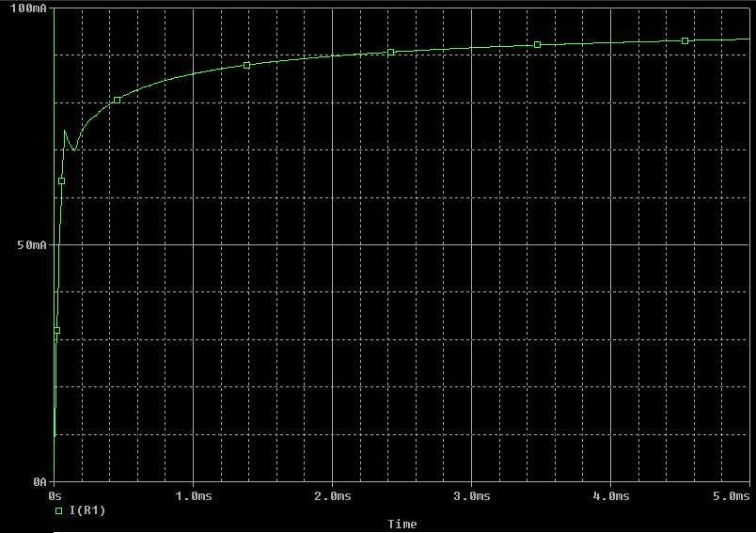Click the 4.0ms x-axis label
The height and width of the screenshot is (533, 756).
click(x=611, y=496)
